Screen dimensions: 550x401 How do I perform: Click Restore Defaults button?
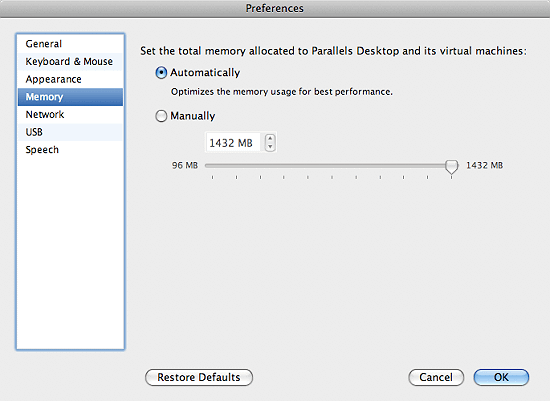coord(199,377)
